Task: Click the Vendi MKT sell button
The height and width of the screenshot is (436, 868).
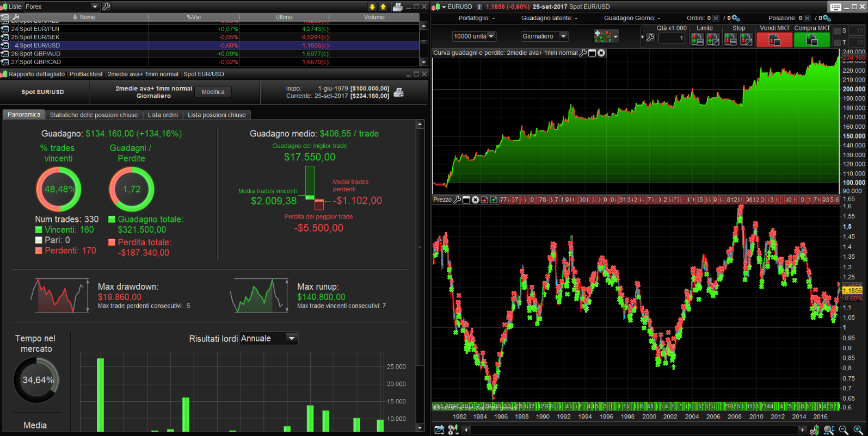Action: coord(774,40)
